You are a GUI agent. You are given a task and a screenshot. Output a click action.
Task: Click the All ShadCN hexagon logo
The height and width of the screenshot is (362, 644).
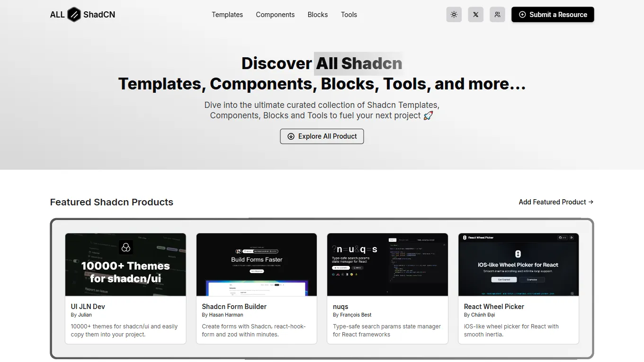point(74,15)
